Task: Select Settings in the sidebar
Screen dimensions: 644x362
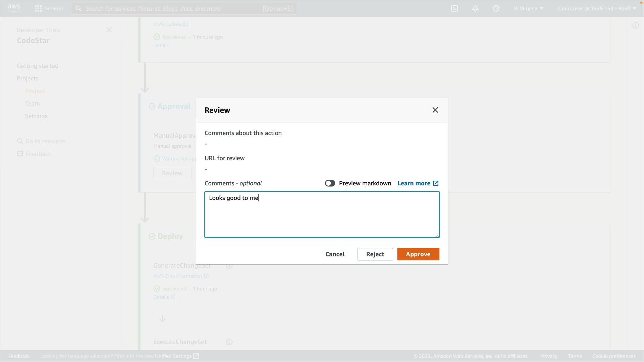Action: pos(36,116)
